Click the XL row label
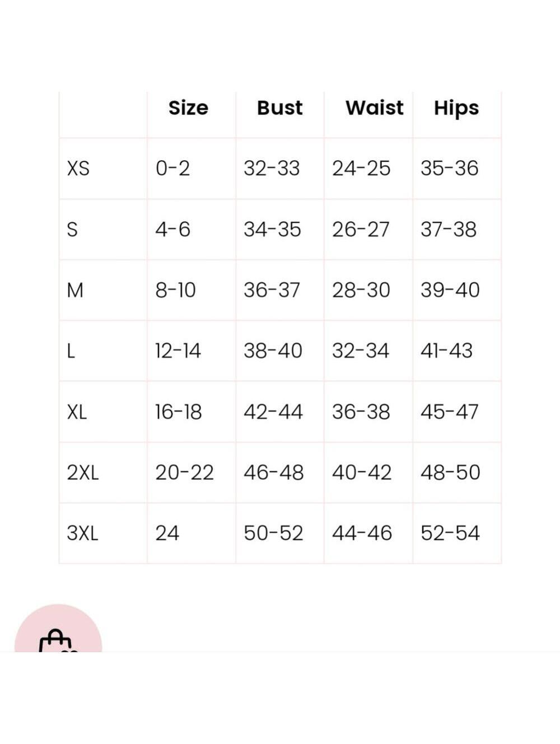Screen dimensions: 560x744 point(77,412)
